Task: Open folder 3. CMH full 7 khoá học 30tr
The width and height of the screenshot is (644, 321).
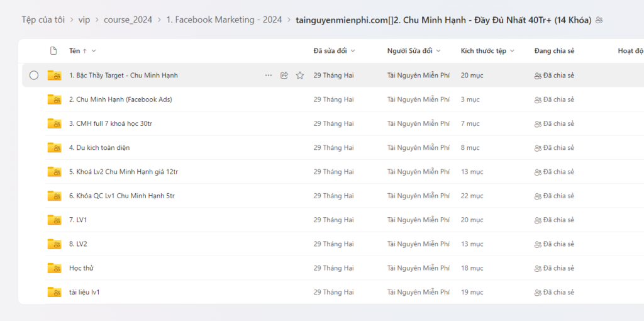Action: point(110,123)
